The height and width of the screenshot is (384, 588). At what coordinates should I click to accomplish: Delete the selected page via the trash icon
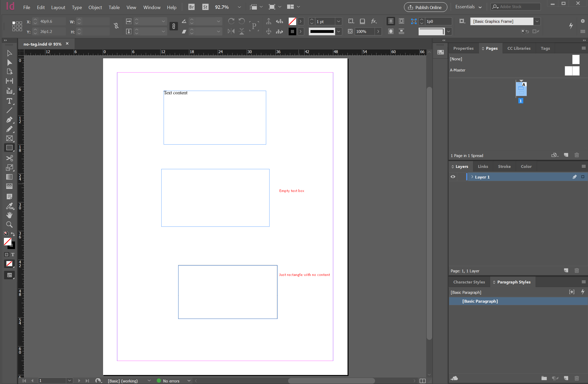point(576,155)
